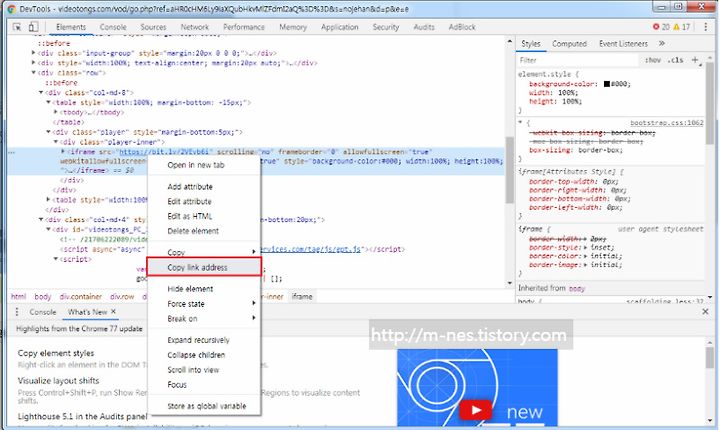Expand the input-group div node
Image resolution: width=720 pixels, height=430 pixels.
tap(34, 53)
